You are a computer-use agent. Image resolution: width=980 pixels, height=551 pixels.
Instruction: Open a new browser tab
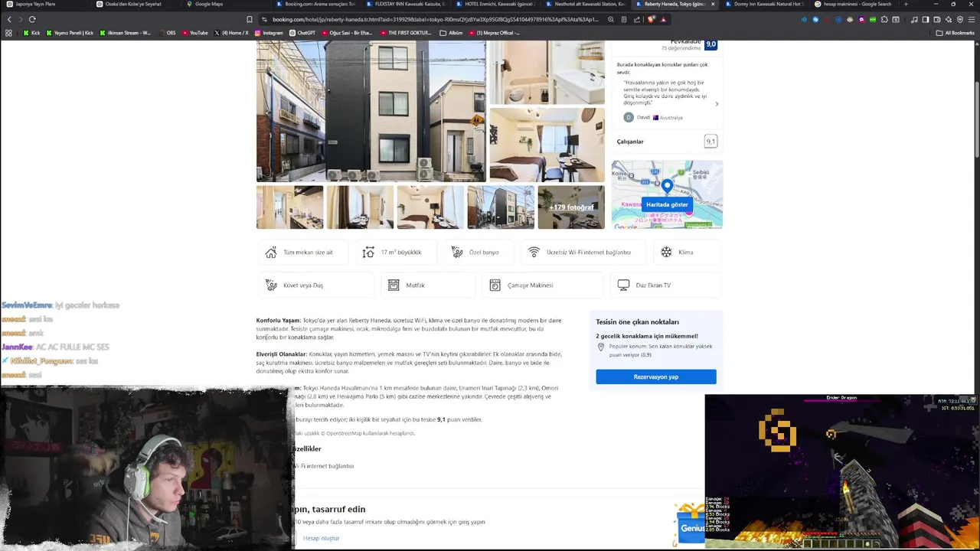click(x=906, y=4)
